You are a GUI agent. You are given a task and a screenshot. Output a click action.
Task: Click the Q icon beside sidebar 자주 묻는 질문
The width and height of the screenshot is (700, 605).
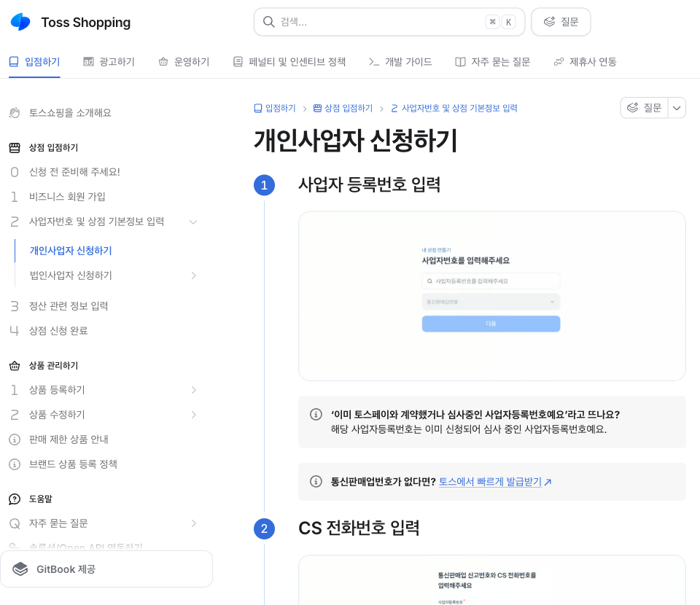coord(15,523)
